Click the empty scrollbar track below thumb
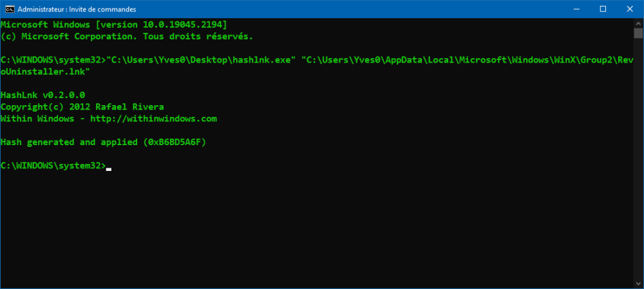 638,161
